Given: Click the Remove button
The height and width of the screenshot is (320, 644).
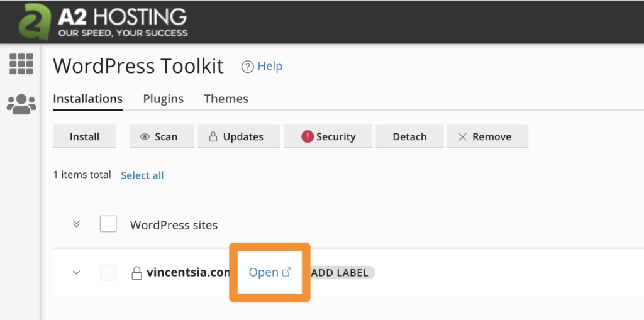Looking at the screenshot, I should pyautogui.click(x=487, y=136).
